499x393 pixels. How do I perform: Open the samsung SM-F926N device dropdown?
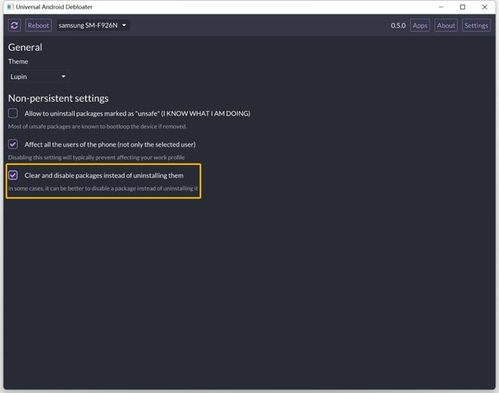pyautogui.click(x=92, y=25)
